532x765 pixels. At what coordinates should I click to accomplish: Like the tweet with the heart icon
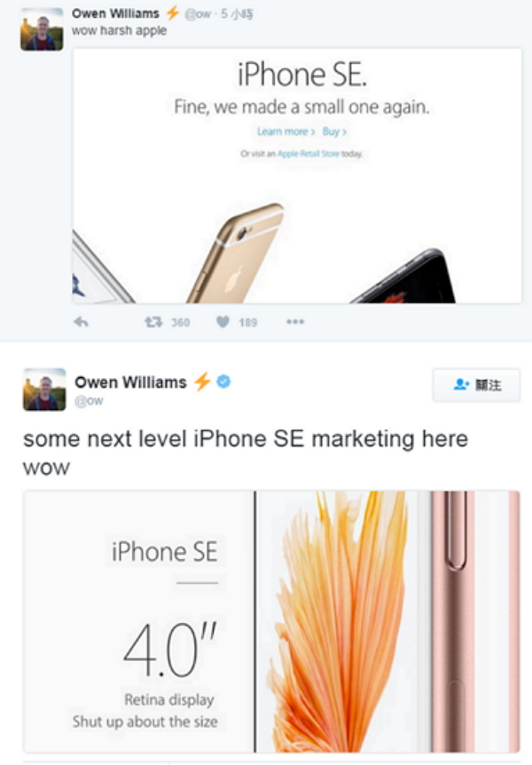coord(223,322)
